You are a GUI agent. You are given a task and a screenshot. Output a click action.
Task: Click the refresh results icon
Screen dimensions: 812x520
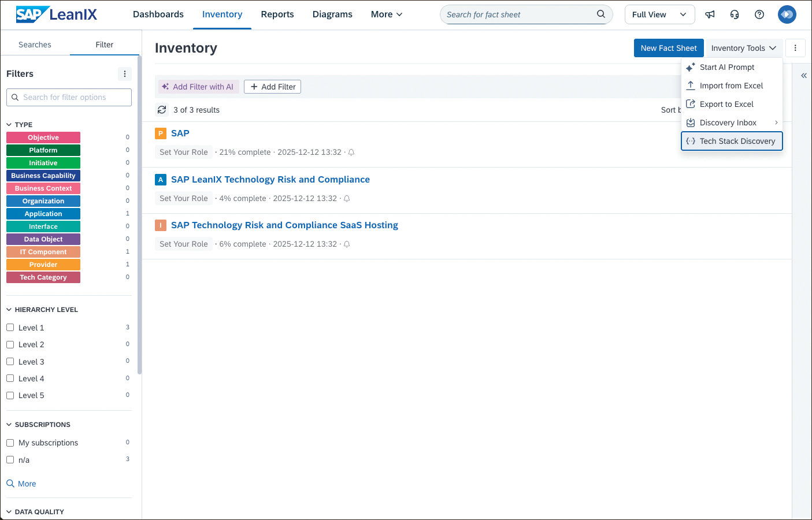point(162,110)
